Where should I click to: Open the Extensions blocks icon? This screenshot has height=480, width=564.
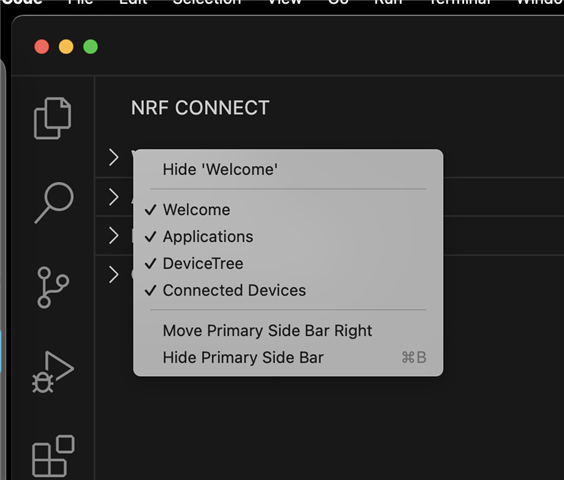pos(53,456)
